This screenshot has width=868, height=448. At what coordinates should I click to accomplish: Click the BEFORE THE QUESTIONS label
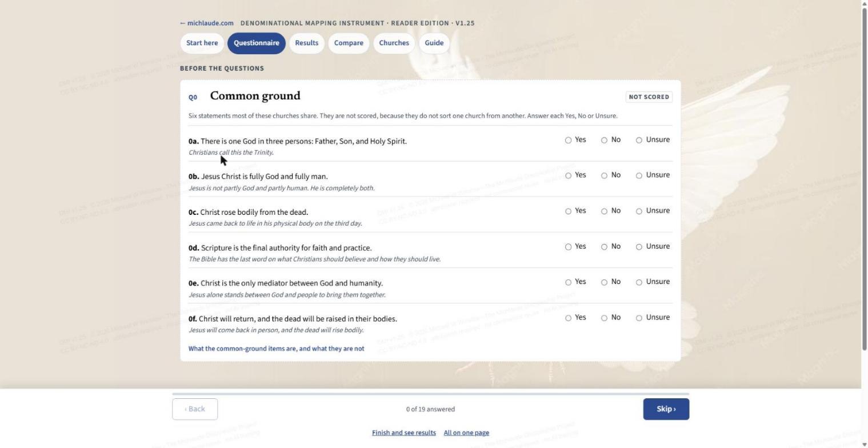click(222, 69)
